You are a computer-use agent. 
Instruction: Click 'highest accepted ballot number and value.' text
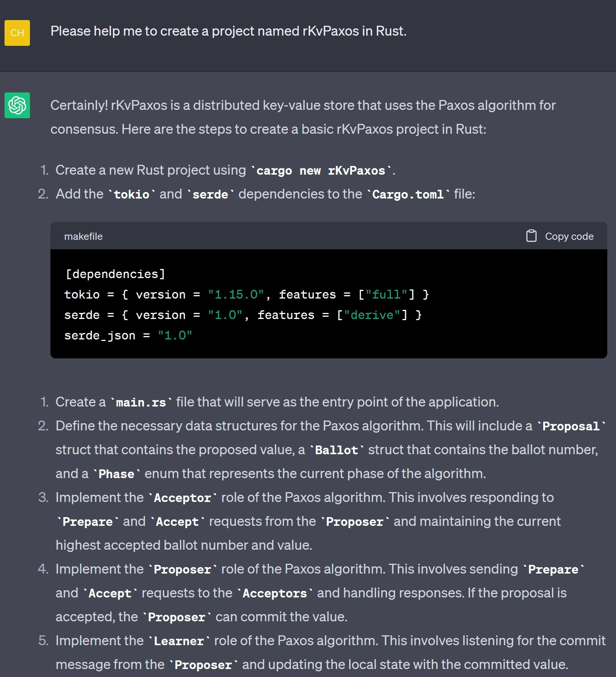(x=184, y=545)
